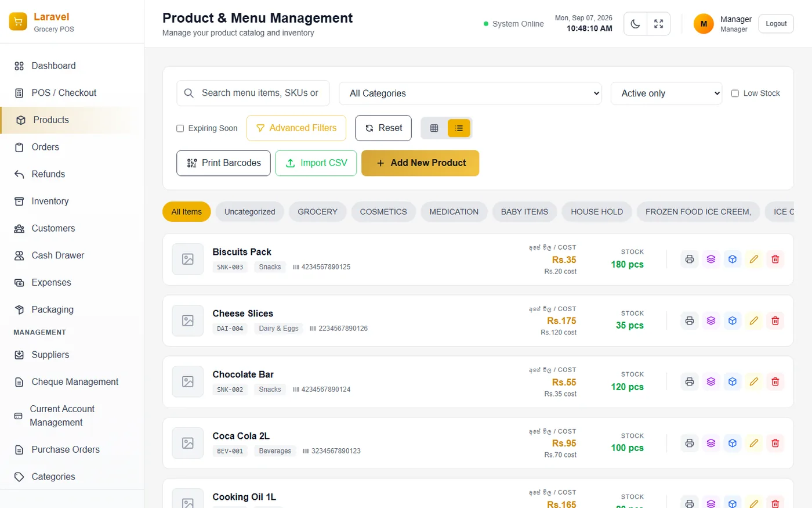812x508 pixels.
Task: Select the MEDICATION category tab
Action: (x=454, y=212)
